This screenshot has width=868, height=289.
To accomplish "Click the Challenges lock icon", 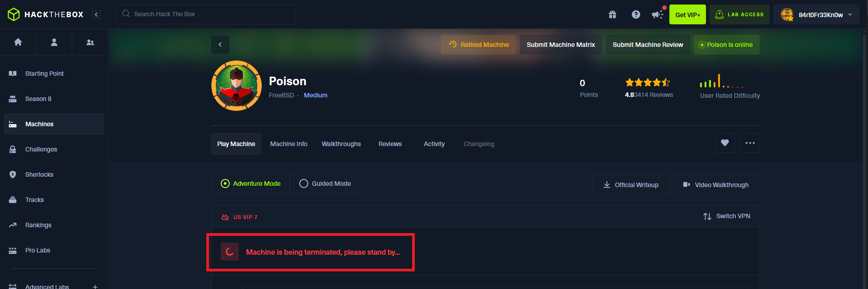I will pos(13,149).
